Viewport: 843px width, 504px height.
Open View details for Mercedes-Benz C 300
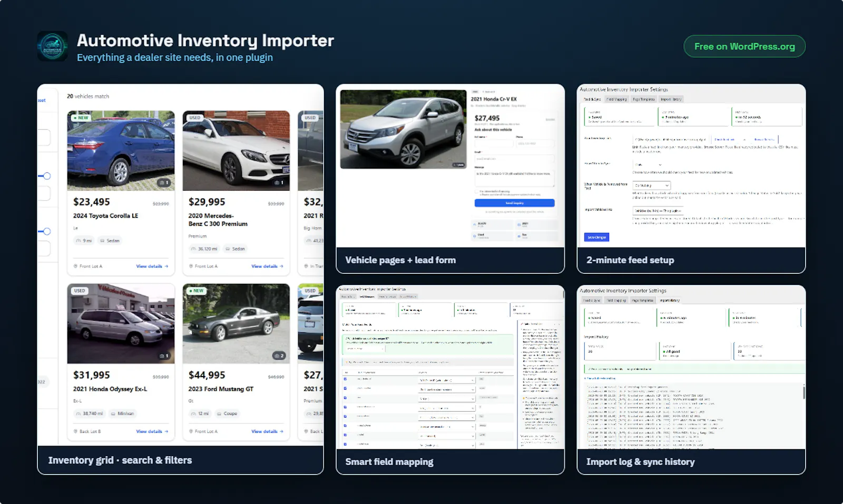pyautogui.click(x=267, y=266)
